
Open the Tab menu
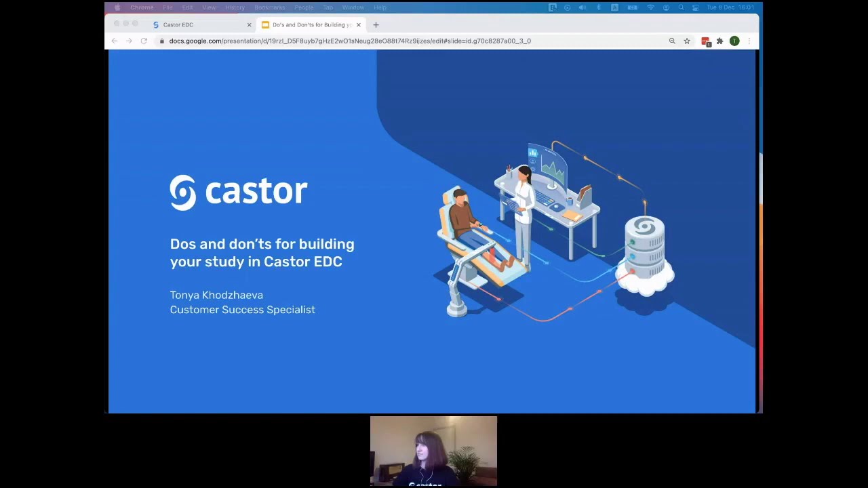328,7
